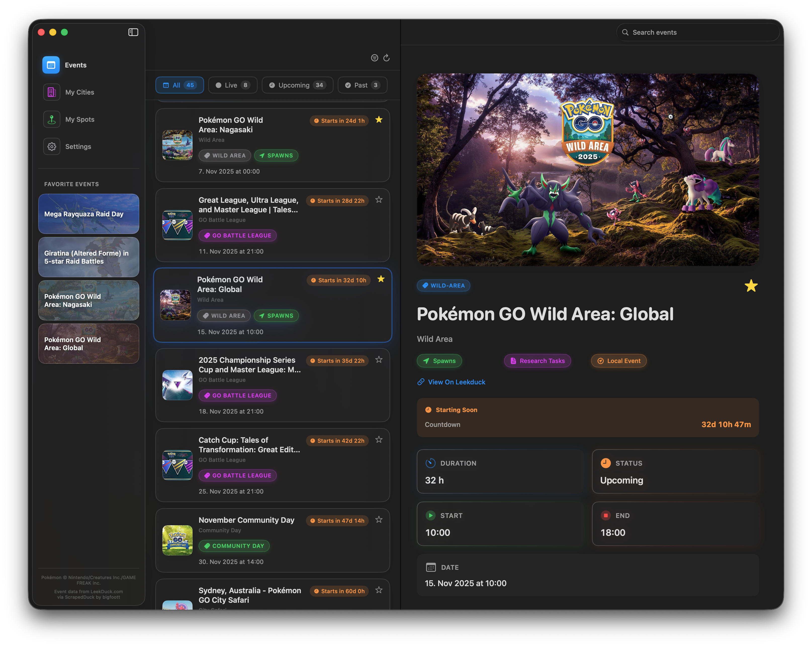The width and height of the screenshot is (812, 647).
Task: Click the Research Tasks tag button
Action: (x=537, y=361)
